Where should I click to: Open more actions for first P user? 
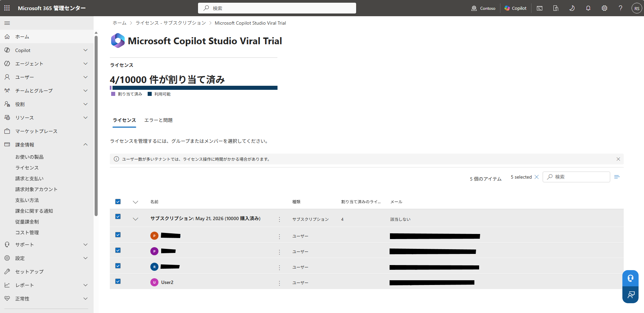pos(279,236)
